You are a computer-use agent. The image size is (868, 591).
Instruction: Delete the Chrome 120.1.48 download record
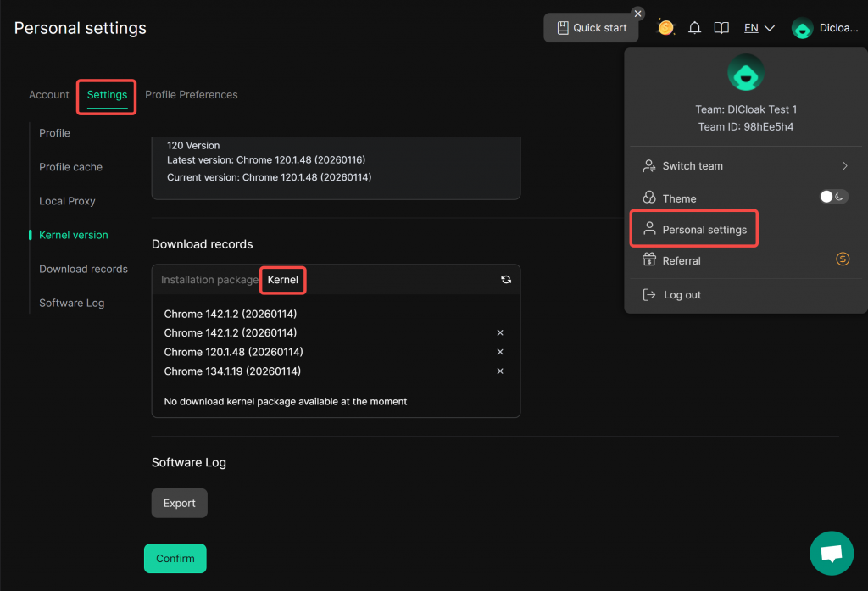[x=500, y=352]
